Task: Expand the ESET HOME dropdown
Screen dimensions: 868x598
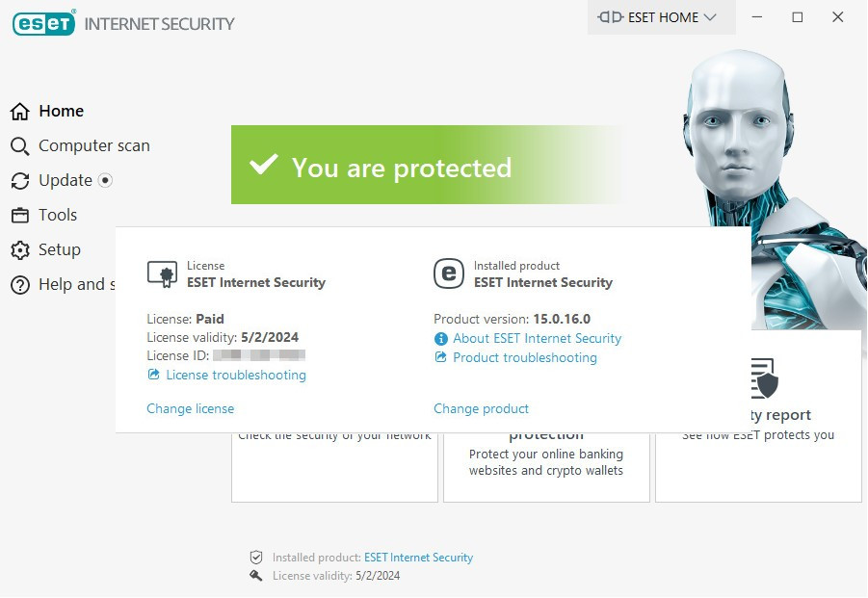Action: click(662, 17)
